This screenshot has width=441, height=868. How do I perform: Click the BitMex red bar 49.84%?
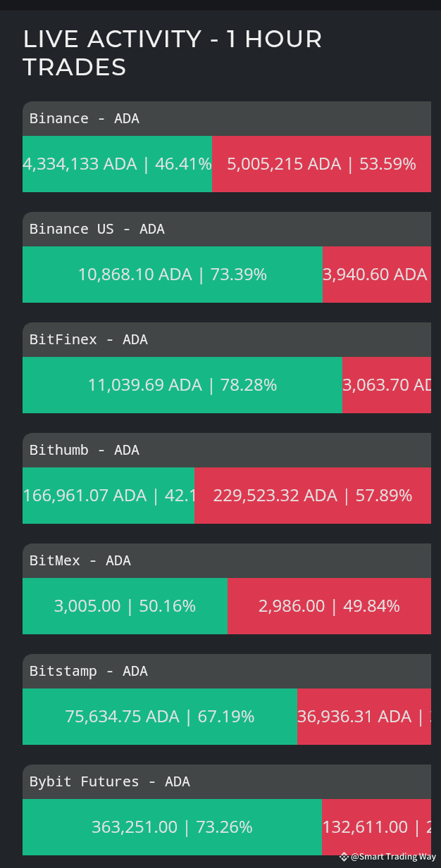[330, 606]
